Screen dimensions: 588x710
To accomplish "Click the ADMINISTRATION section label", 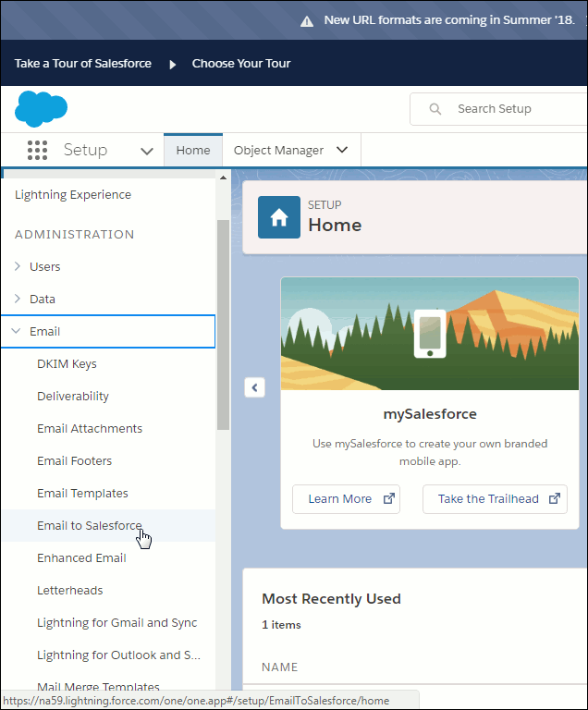I will 75,234.
